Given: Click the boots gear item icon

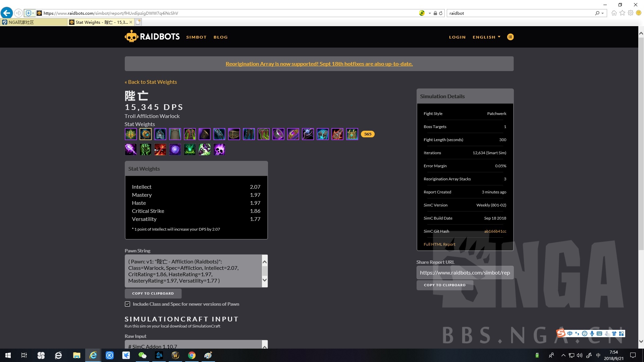Looking at the screenshot, I should tap(264, 134).
